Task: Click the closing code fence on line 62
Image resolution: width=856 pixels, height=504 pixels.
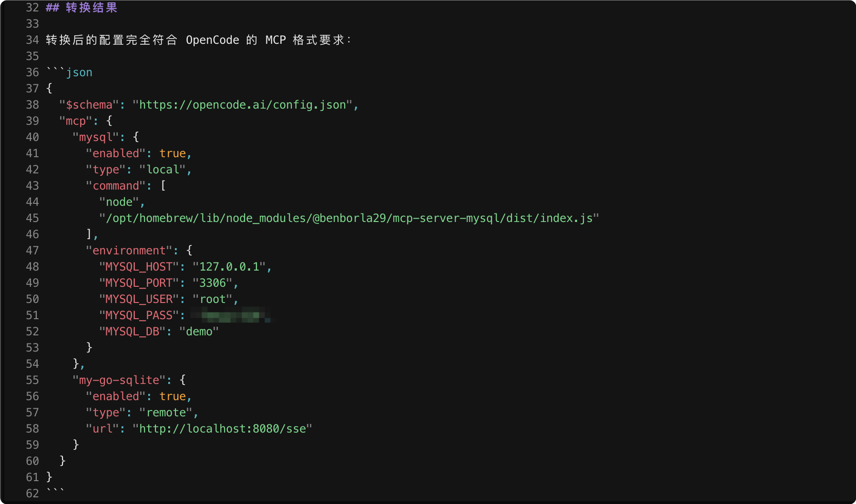Action: tap(55, 492)
